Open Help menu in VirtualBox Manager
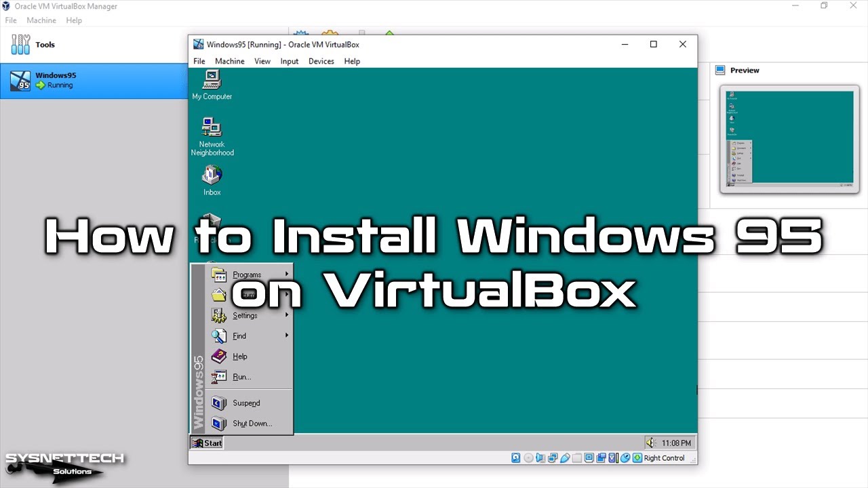Image resolution: width=868 pixels, height=488 pixels. 74,20
